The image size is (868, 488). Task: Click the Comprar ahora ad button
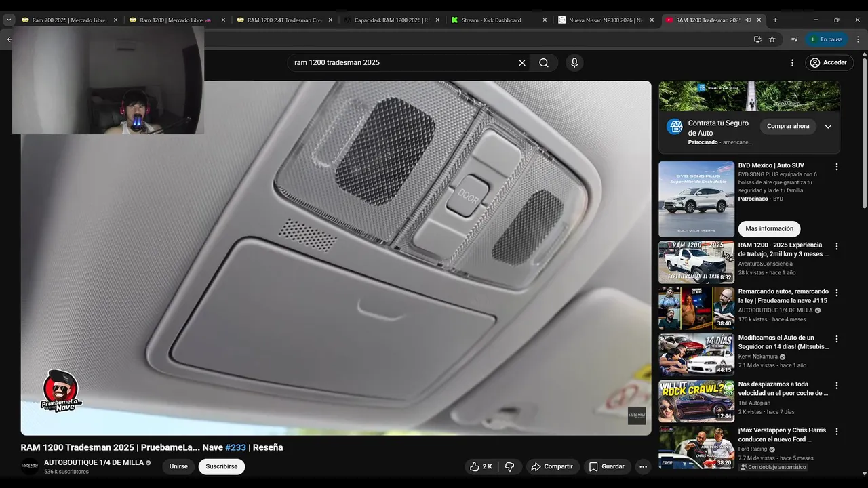click(x=788, y=126)
